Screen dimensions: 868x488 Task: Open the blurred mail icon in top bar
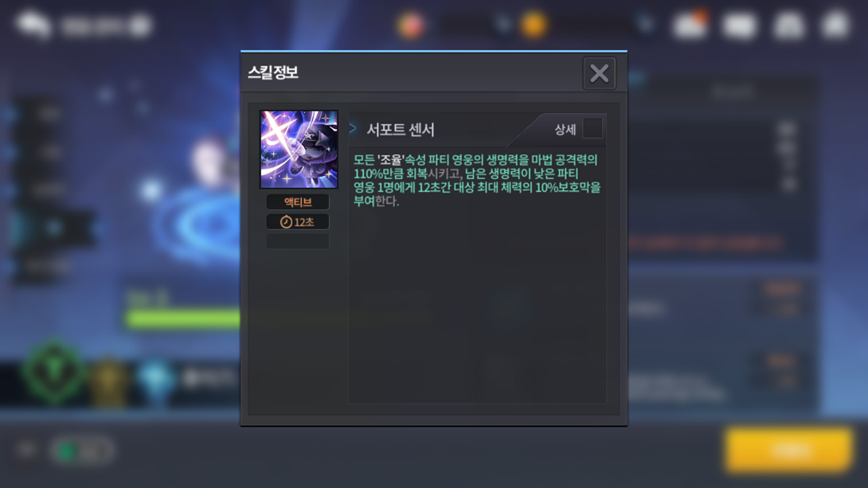[740, 25]
